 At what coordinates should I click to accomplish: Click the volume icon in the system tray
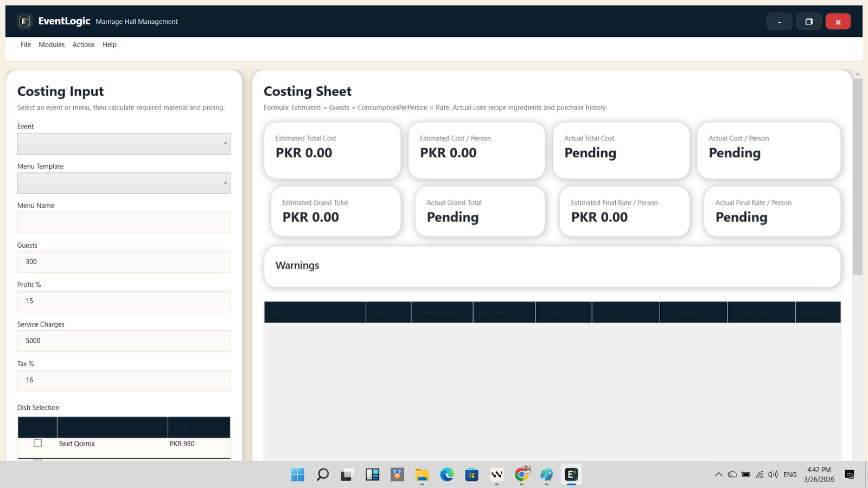coord(773,474)
